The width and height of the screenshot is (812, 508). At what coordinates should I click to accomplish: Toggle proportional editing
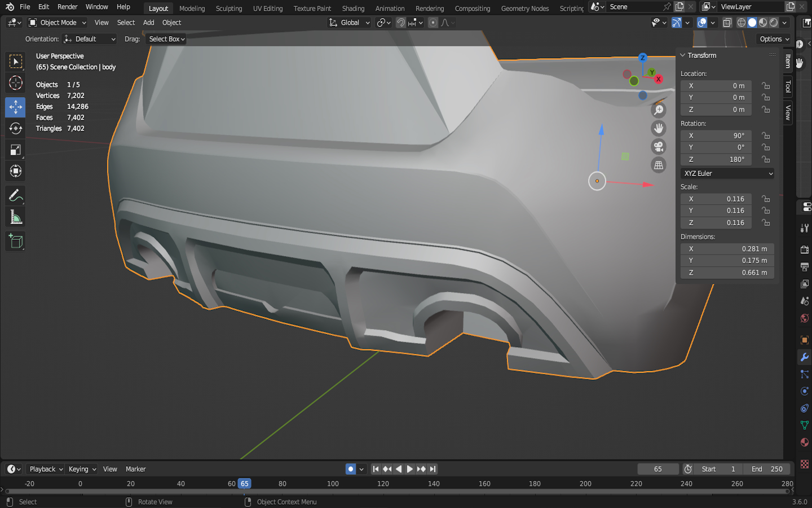pyautogui.click(x=433, y=23)
